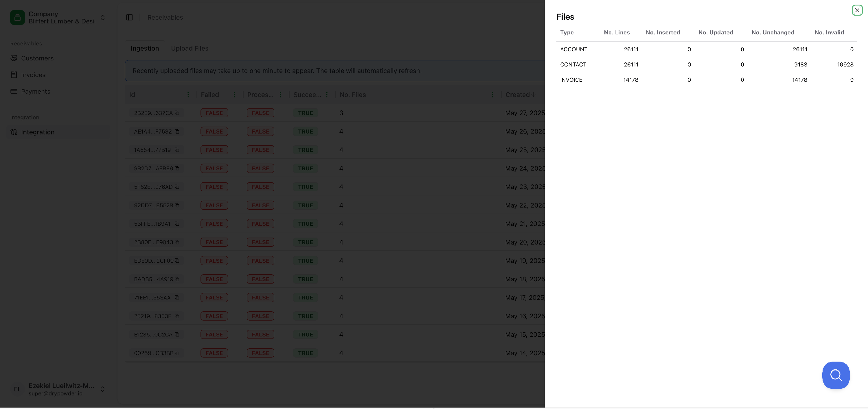Image resolution: width=868 pixels, height=409 pixels.
Task: Open the Processing column menu dots
Action: coord(280,95)
